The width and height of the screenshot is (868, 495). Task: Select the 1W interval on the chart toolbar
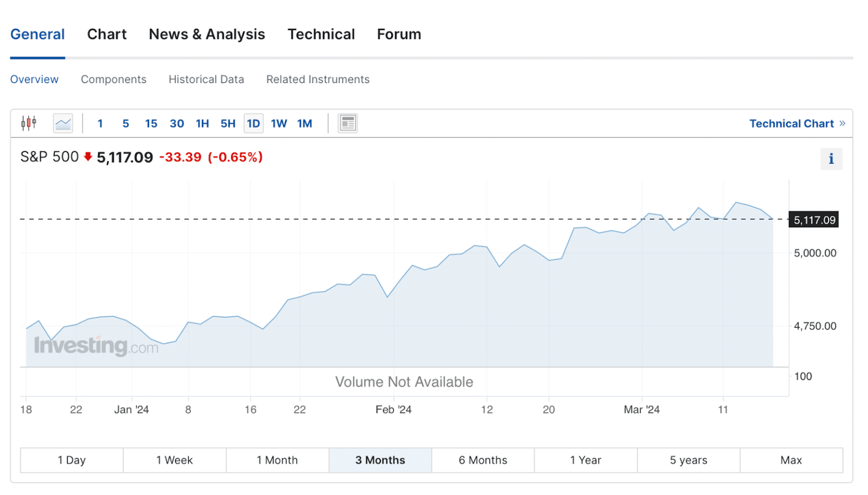point(279,123)
